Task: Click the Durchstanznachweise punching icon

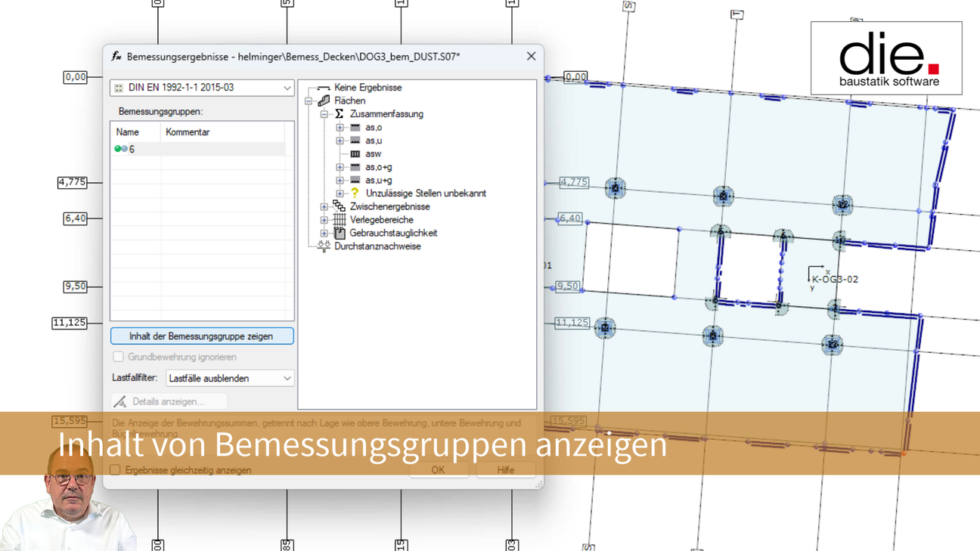Action: (324, 246)
